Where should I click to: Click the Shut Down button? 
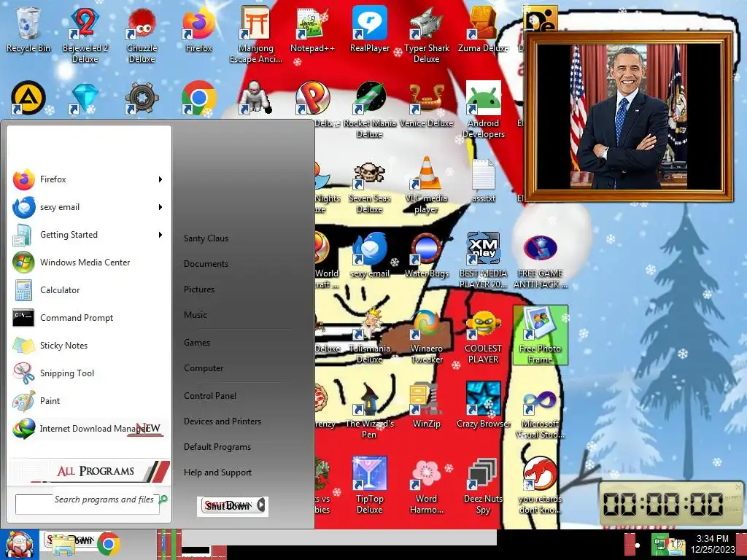pyautogui.click(x=228, y=506)
